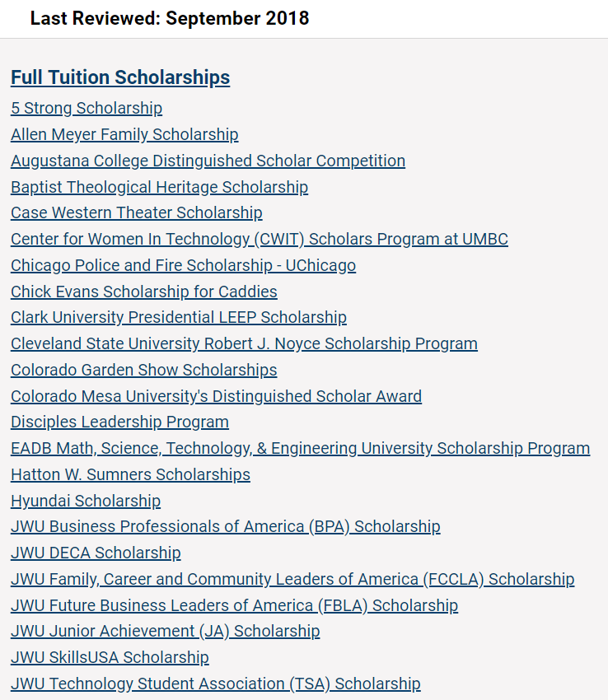The width and height of the screenshot is (608, 700).
Task: Click Allen Meyer Family Scholarship
Action: (124, 134)
